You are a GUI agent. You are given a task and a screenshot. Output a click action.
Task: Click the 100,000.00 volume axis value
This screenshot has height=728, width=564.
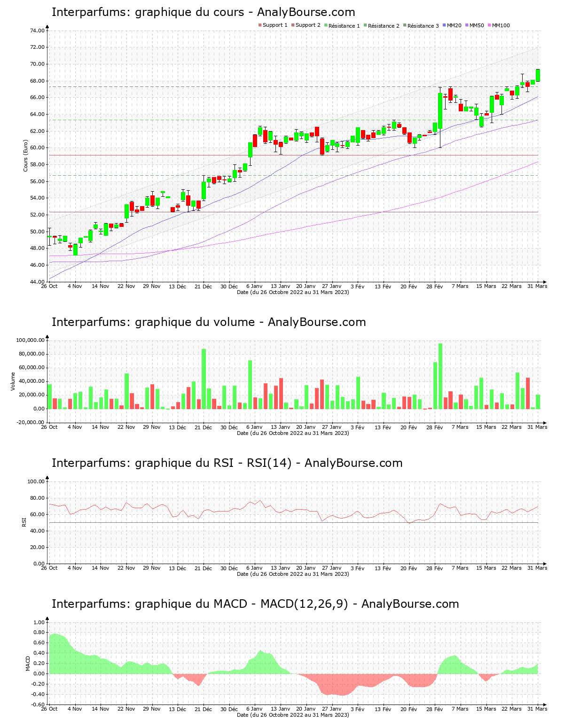tap(31, 340)
